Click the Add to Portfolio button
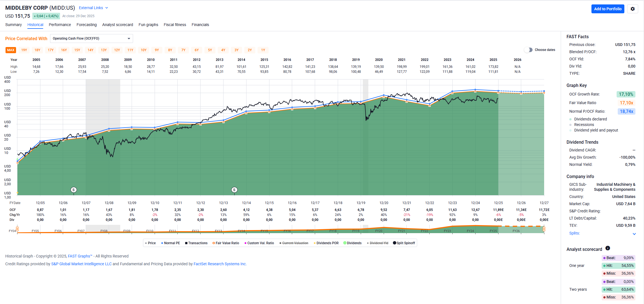644x304 pixels. pyautogui.click(x=607, y=9)
